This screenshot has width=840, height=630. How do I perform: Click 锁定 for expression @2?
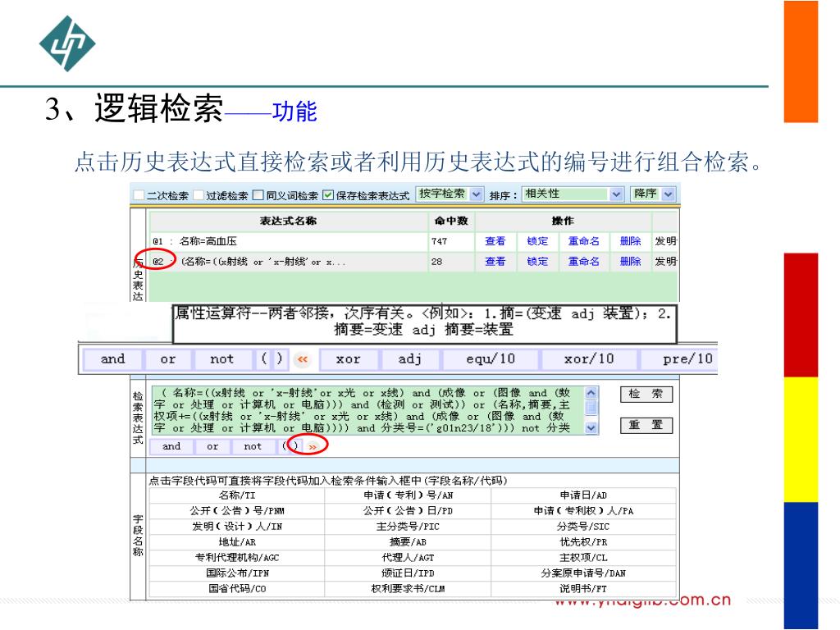(x=537, y=262)
